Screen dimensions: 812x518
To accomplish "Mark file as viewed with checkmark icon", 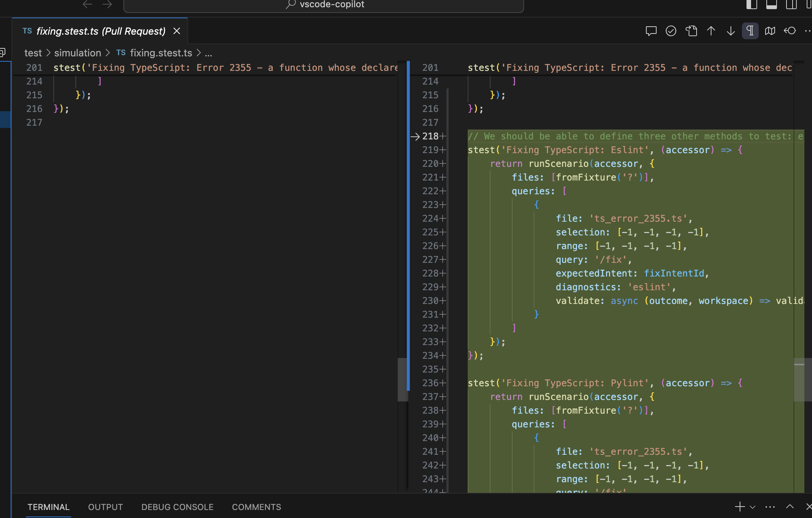I will click(x=671, y=31).
